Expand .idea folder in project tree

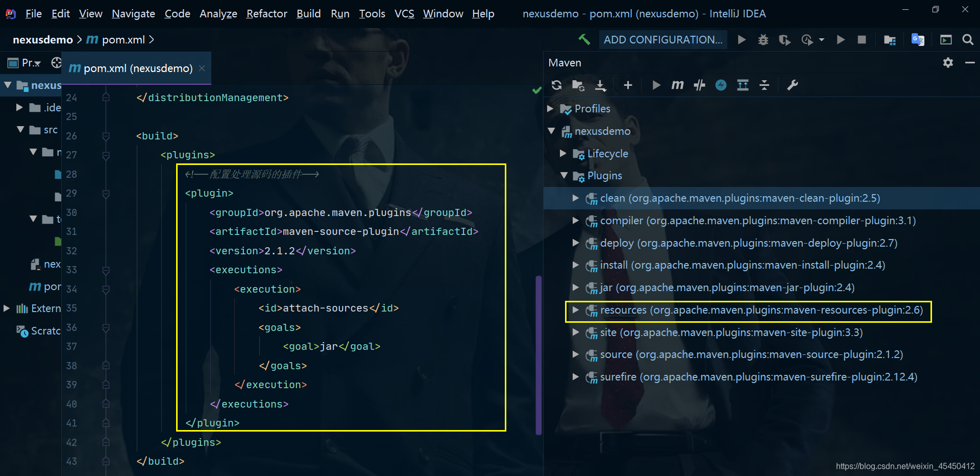click(19, 107)
